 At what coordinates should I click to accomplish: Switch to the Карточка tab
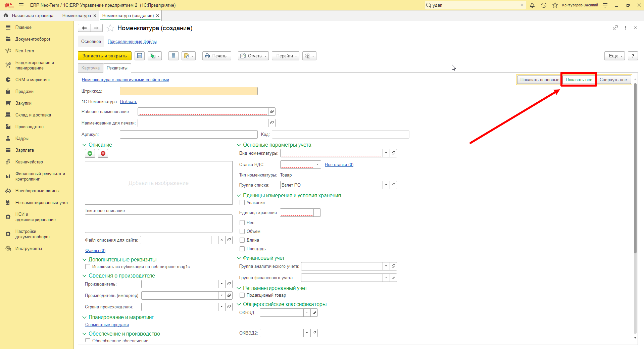click(x=91, y=68)
